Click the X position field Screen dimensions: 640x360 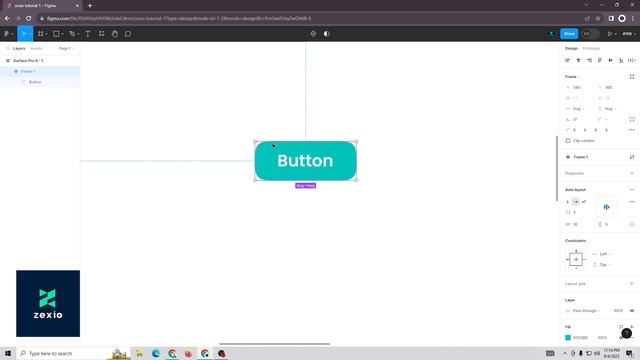pos(577,87)
